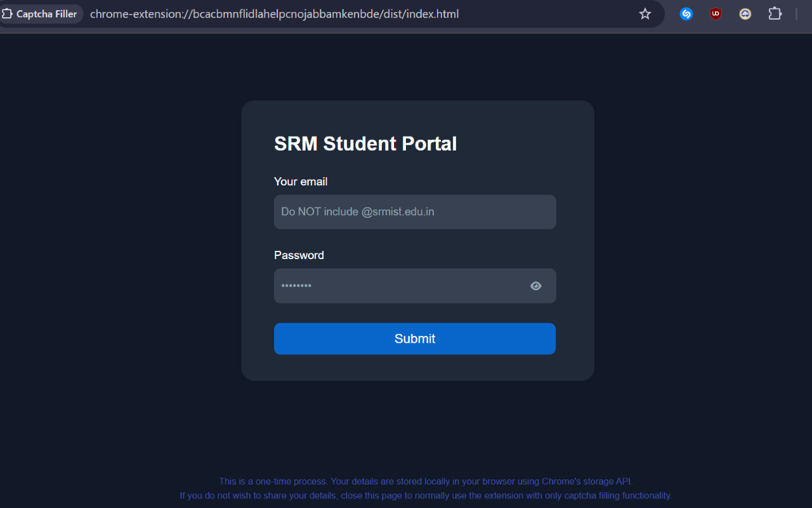Click the 'Submit' text on the blue button

coord(415,339)
